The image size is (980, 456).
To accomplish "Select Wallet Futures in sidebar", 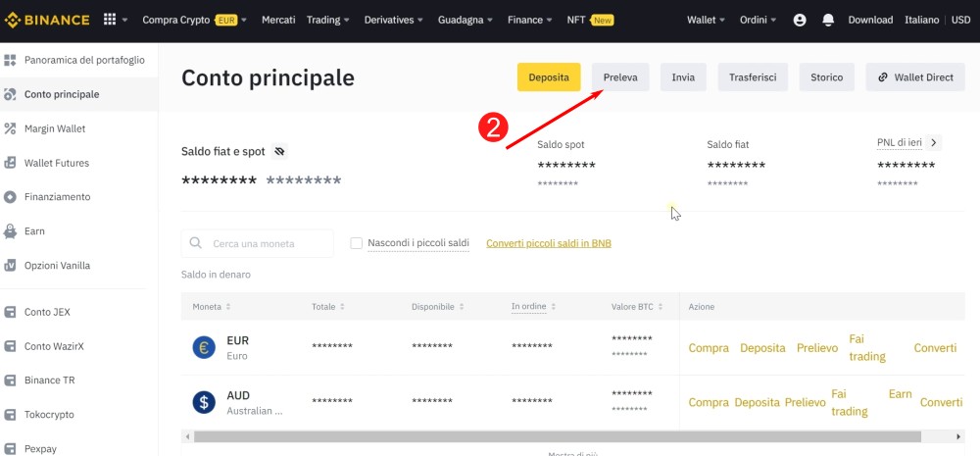I will 57,163.
